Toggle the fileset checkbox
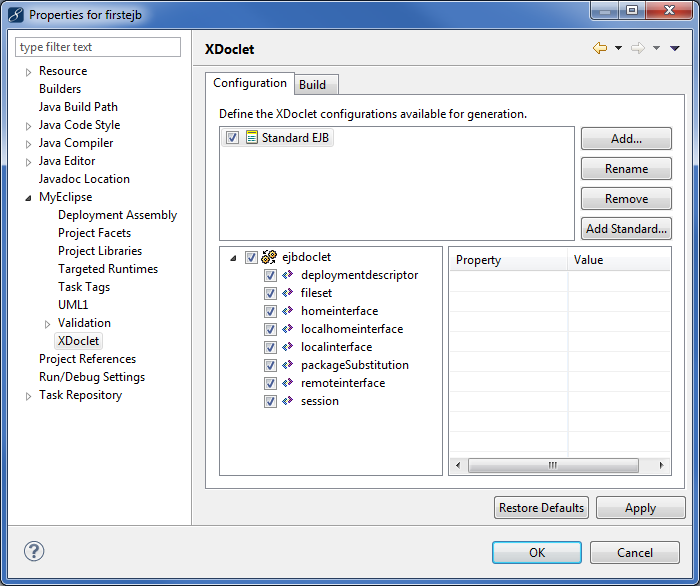 pos(271,293)
